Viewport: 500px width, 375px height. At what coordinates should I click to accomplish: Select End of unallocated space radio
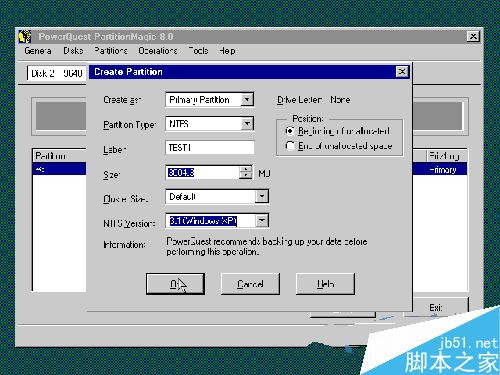click(x=290, y=146)
